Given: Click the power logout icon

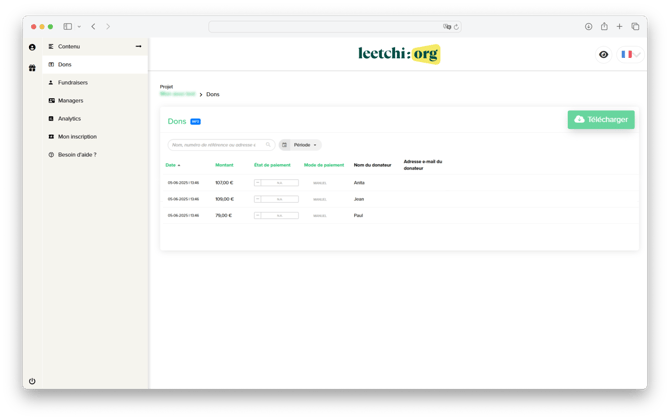Looking at the screenshot, I should [32, 381].
